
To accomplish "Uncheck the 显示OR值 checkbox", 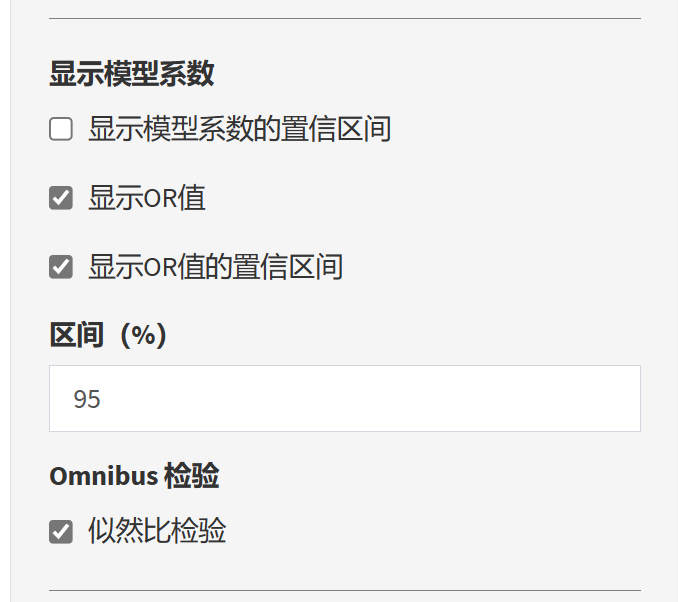I will pos(61,198).
